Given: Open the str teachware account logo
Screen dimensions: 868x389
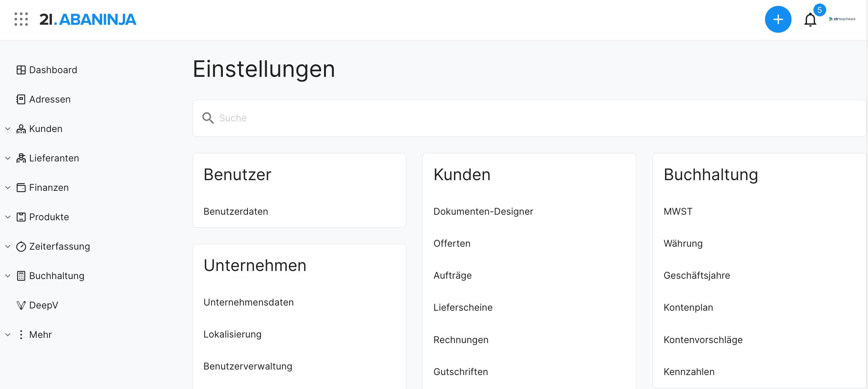Looking at the screenshot, I should point(842,19).
